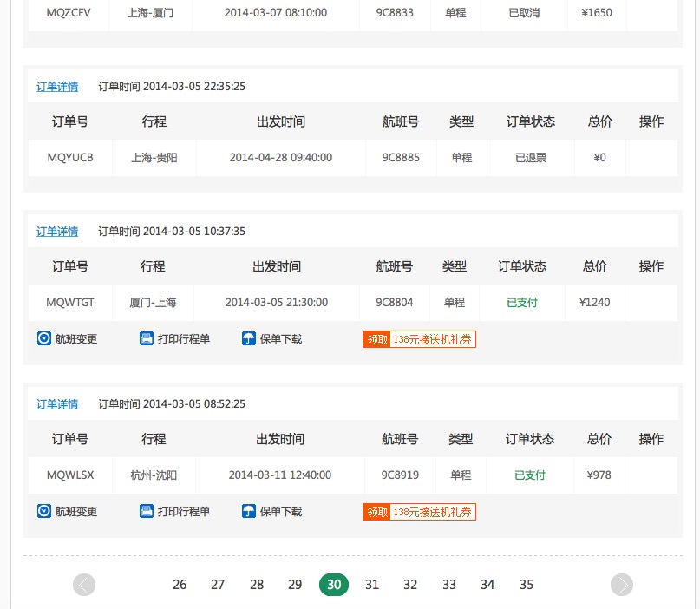Go to page 26

pos(180,585)
